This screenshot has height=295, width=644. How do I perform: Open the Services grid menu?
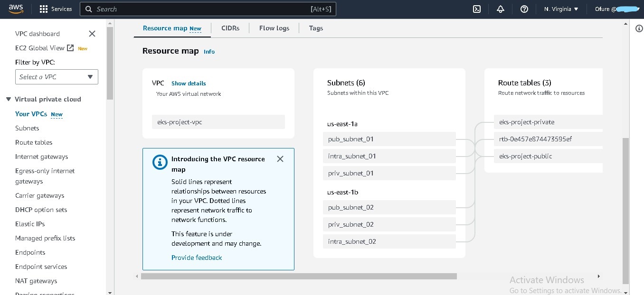click(44, 9)
